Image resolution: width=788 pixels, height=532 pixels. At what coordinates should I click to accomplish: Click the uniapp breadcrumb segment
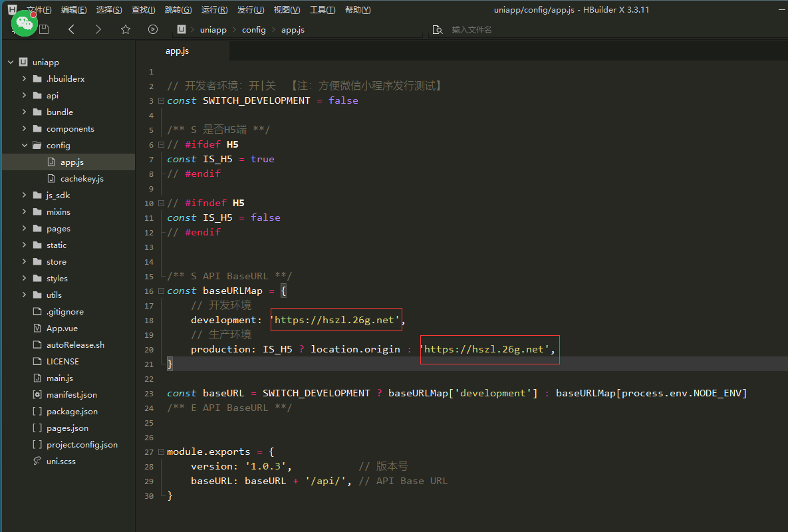click(213, 30)
